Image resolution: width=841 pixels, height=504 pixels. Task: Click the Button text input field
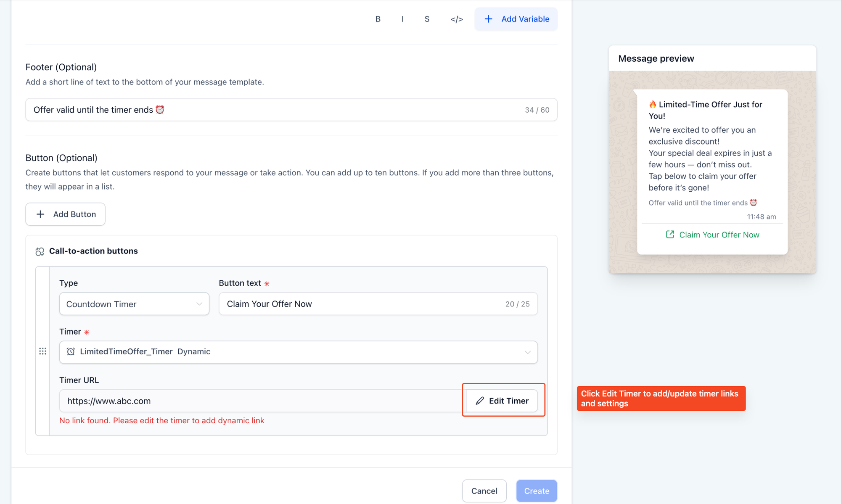(x=362, y=304)
